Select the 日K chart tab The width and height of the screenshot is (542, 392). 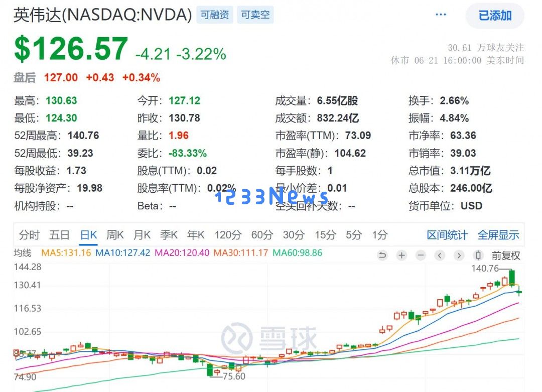click(x=88, y=235)
